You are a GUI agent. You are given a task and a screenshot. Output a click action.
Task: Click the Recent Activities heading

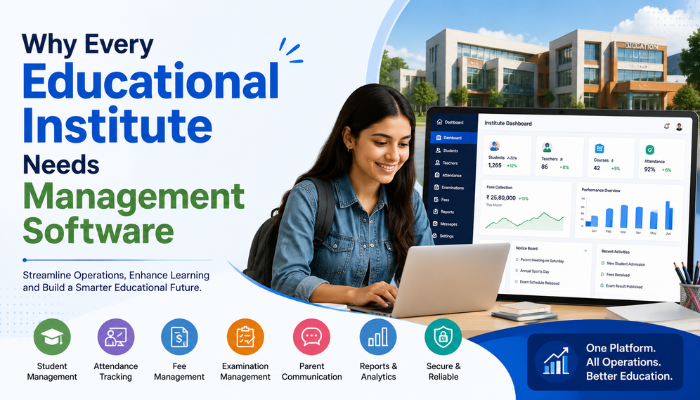click(616, 252)
